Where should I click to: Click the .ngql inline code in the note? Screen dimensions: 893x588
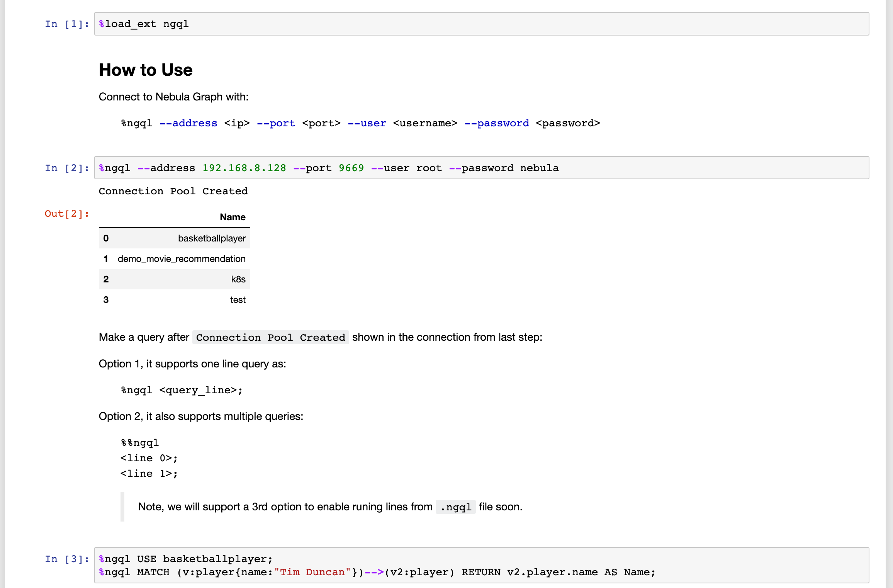click(x=456, y=506)
